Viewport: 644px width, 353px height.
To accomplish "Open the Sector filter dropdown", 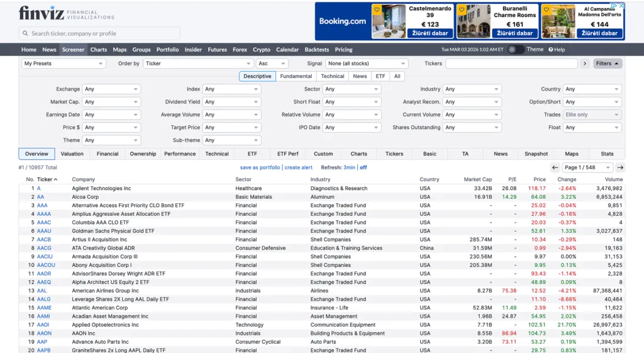I will coord(352,89).
